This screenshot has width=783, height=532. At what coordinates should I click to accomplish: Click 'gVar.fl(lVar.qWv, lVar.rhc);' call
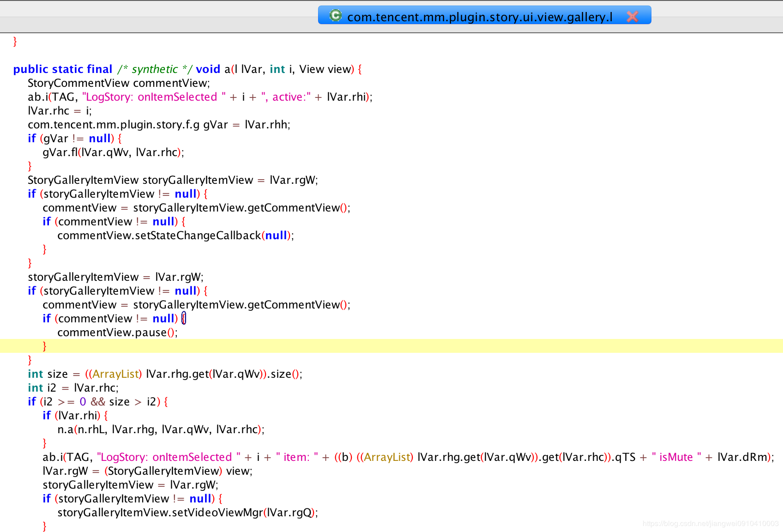click(x=113, y=152)
